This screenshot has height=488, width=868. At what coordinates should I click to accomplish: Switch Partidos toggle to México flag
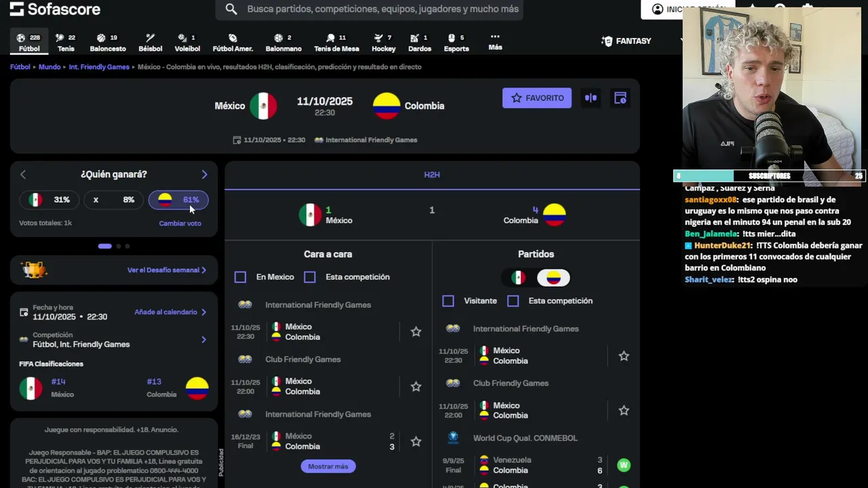tap(519, 278)
